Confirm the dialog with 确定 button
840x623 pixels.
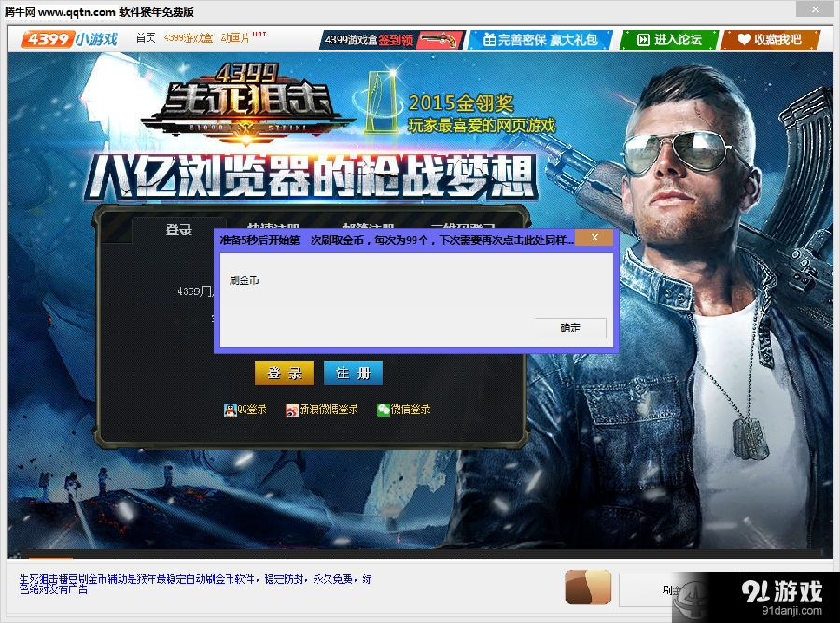click(570, 328)
